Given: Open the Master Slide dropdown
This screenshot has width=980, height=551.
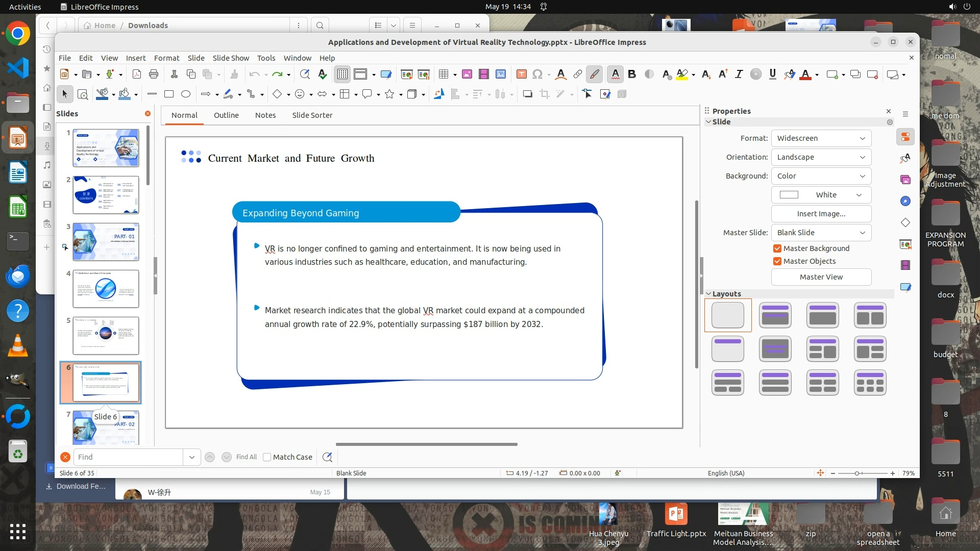Looking at the screenshot, I should coord(821,233).
